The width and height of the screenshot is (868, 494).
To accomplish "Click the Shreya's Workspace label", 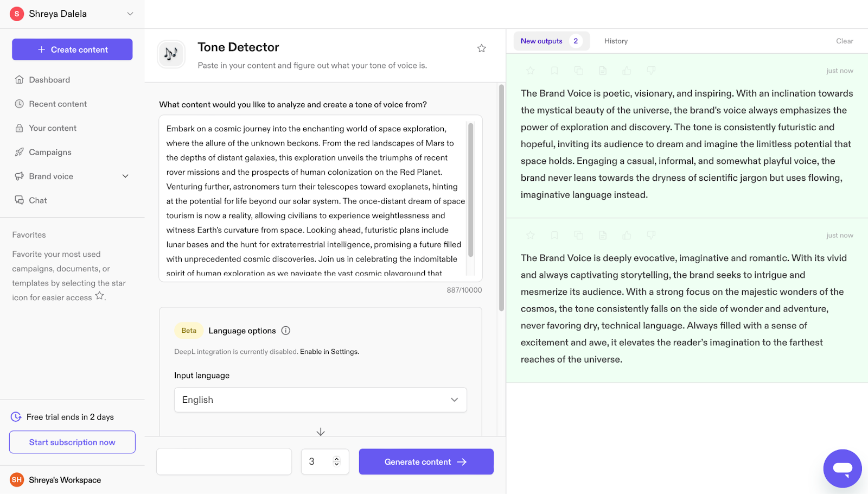I will pyautogui.click(x=65, y=480).
